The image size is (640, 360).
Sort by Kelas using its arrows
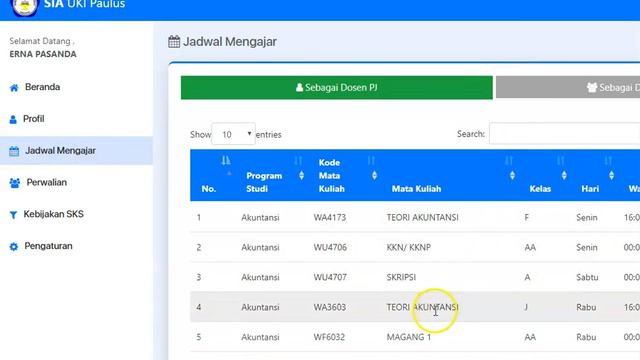tap(564, 176)
